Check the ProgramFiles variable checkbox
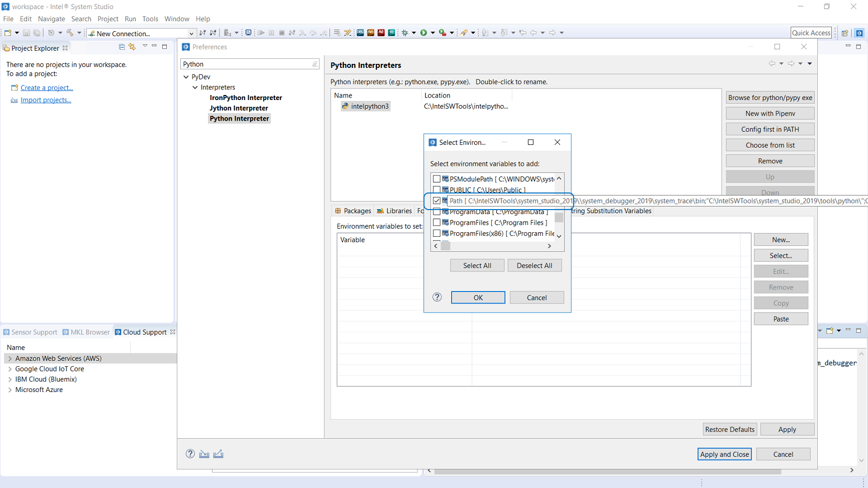Viewport: 868px width, 488px height. pos(437,222)
